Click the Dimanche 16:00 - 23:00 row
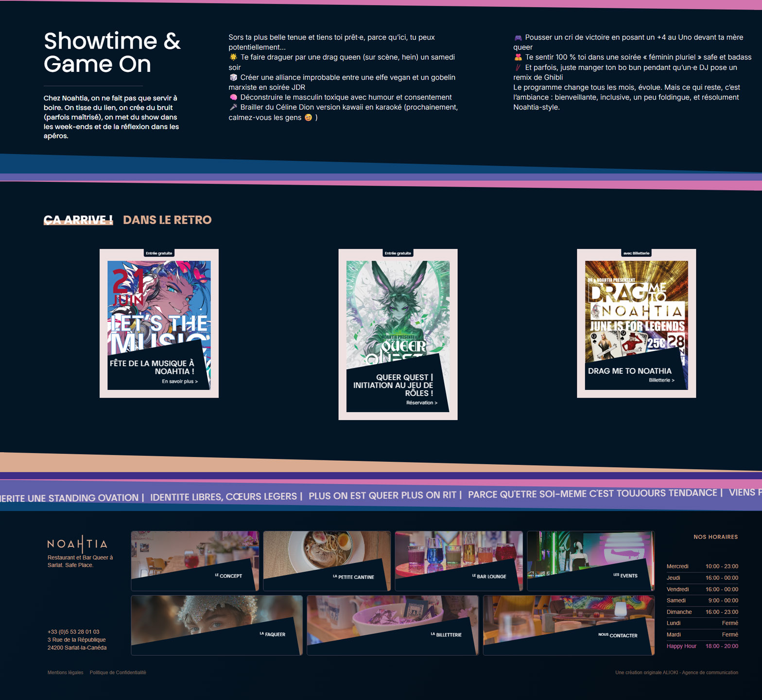Image resolution: width=762 pixels, height=700 pixels. tap(702, 612)
